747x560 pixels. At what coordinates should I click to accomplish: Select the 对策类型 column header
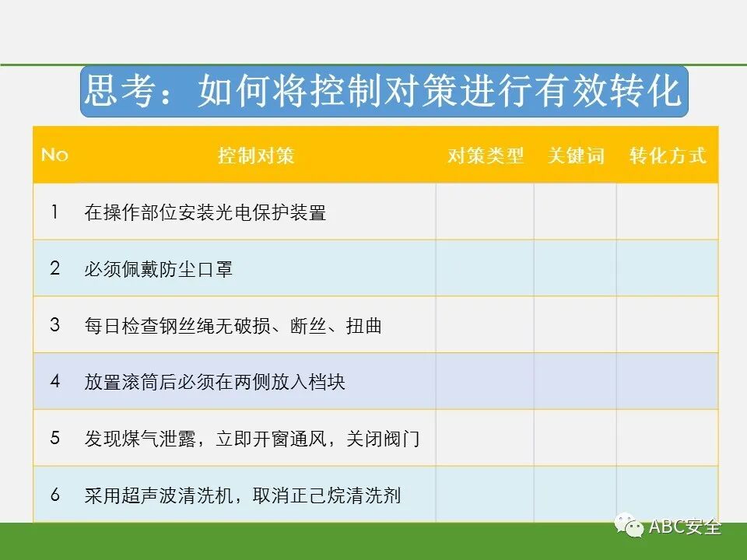(x=485, y=156)
